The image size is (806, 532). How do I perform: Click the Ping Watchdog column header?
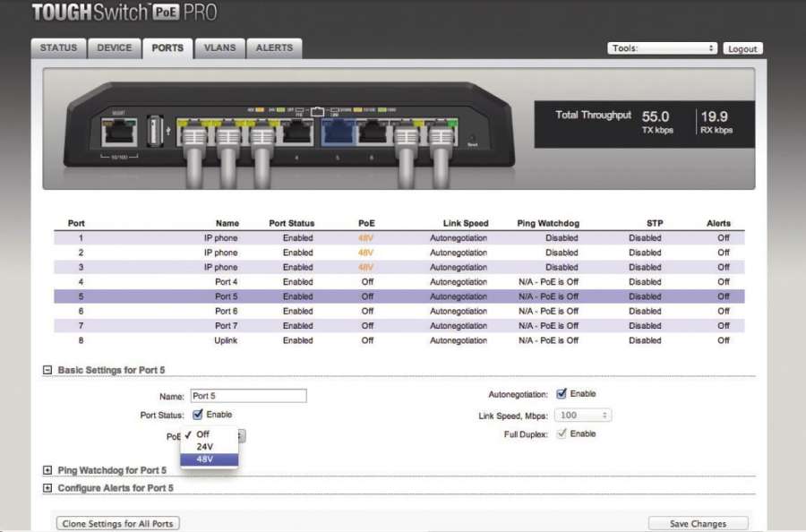pos(548,223)
